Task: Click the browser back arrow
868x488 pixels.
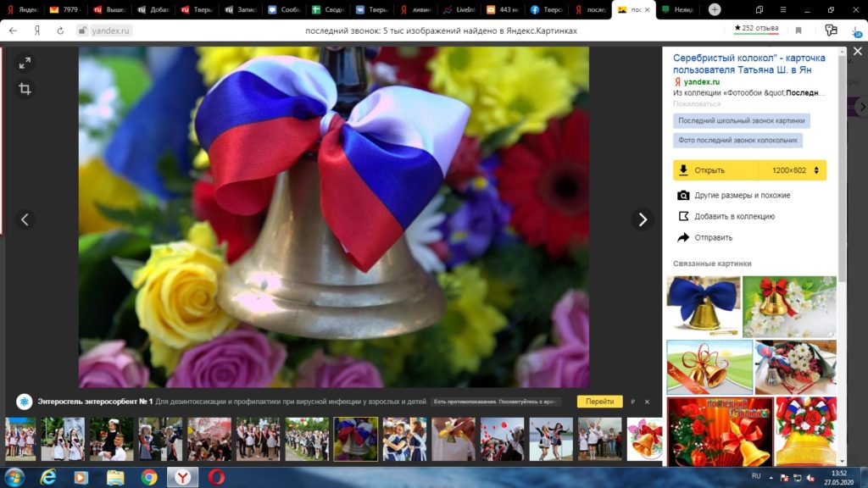Action: coord(14,30)
